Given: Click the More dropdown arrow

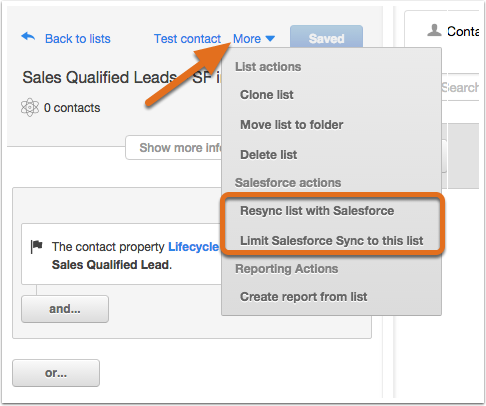Looking at the screenshot, I should coord(270,39).
